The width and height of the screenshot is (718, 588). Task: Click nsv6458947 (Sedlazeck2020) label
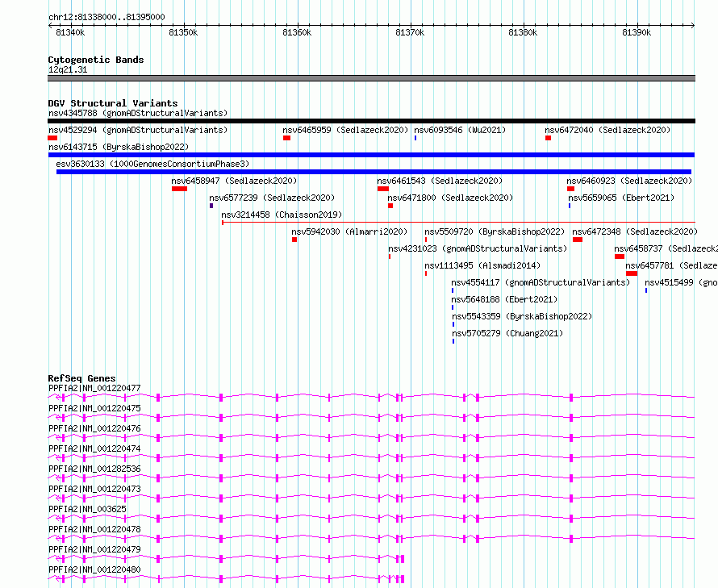click(234, 181)
